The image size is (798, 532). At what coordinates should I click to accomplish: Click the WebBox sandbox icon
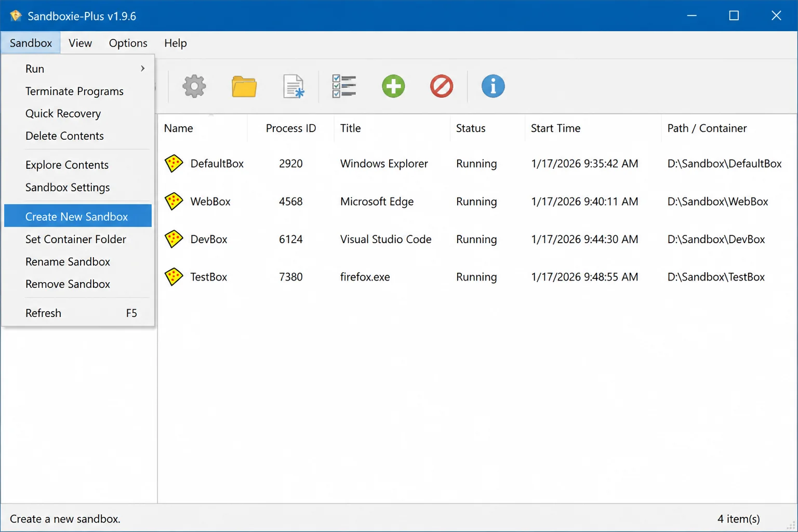coord(174,202)
